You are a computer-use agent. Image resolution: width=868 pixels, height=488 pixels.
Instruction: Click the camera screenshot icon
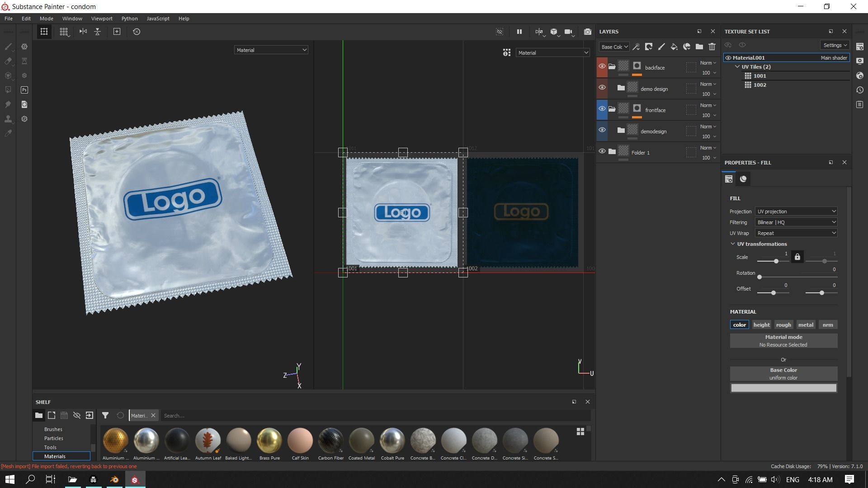(587, 32)
